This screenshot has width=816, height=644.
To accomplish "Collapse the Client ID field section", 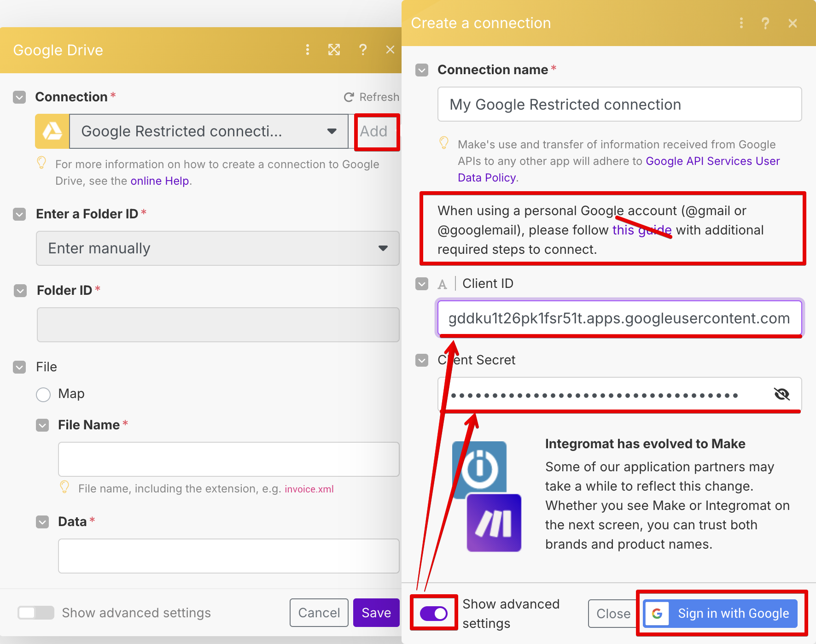I will pos(422,284).
